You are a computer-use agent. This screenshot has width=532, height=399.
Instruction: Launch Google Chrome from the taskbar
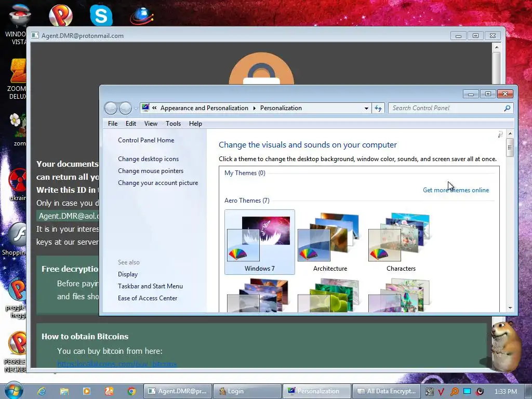(x=131, y=391)
